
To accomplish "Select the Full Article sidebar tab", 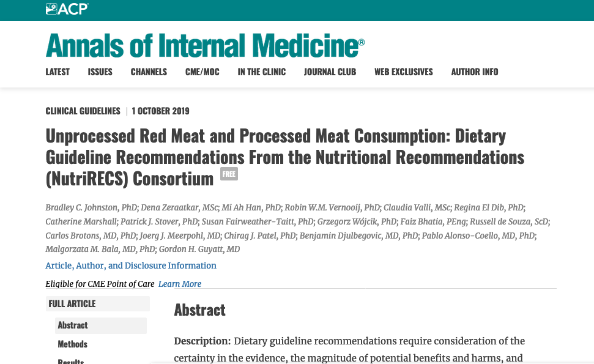I will click(72, 303).
